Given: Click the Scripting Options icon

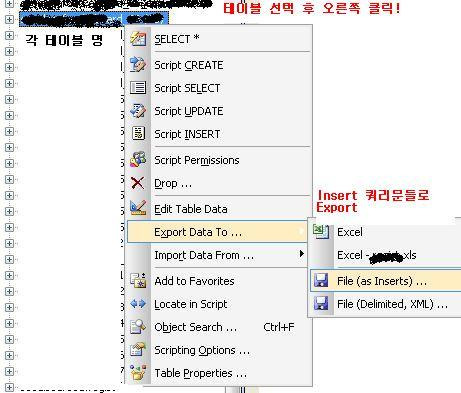Looking at the screenshot, I should tap(138, 350).
